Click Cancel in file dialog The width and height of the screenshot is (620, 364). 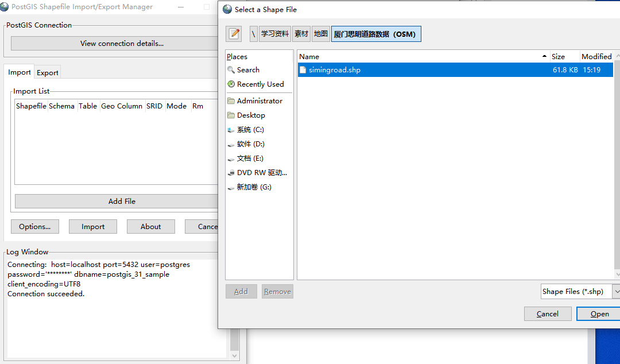pyautogui.click(x=548, y=313)
